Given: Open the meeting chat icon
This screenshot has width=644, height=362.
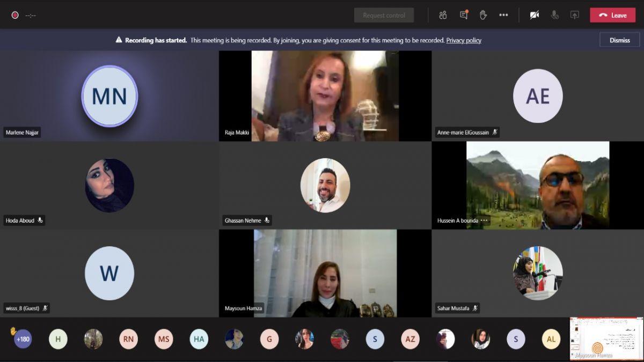Looking at the screenshot, I should 464,15.
